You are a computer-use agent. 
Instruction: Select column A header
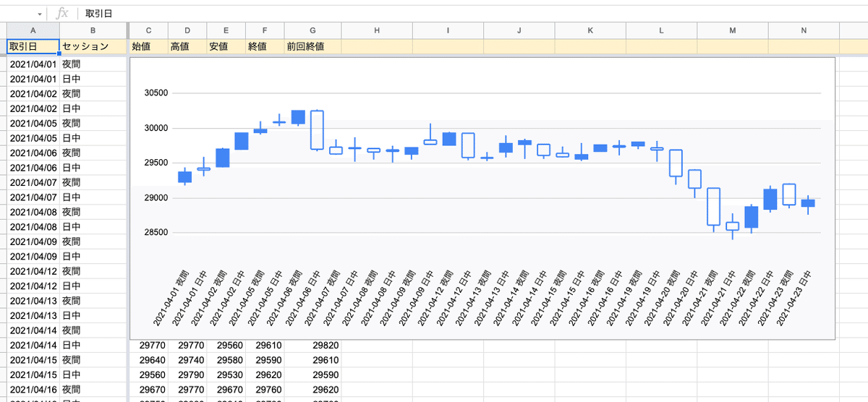point(33,30)
